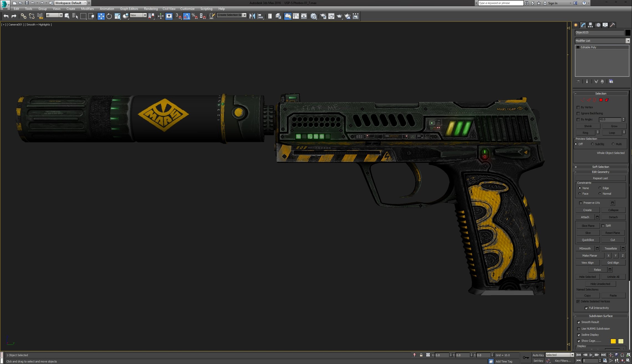Open the Rendering menu
Image resolution: width=632 pixels, height=364 pixels.
pyautogui.click(x=151, y=9)
